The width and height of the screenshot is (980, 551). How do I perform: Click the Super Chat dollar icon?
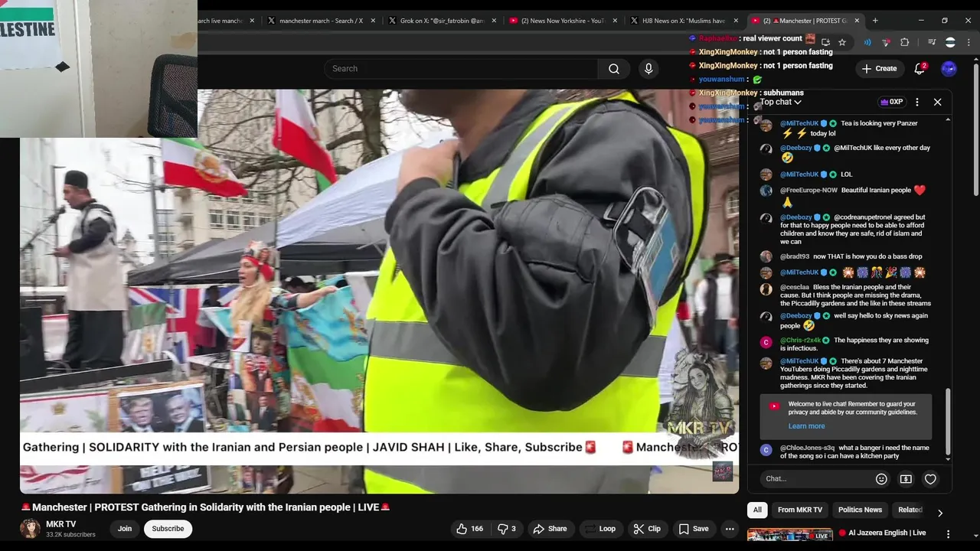pos(906,479)
